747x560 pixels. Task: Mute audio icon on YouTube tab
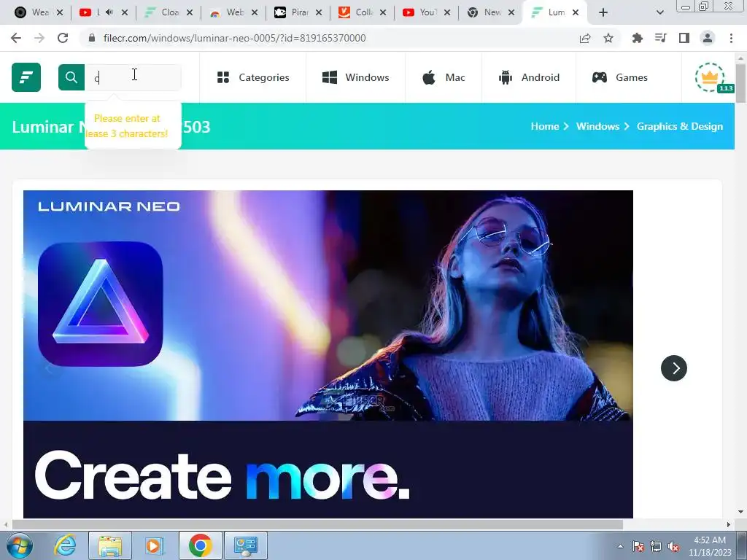click(x=109, y=12)
